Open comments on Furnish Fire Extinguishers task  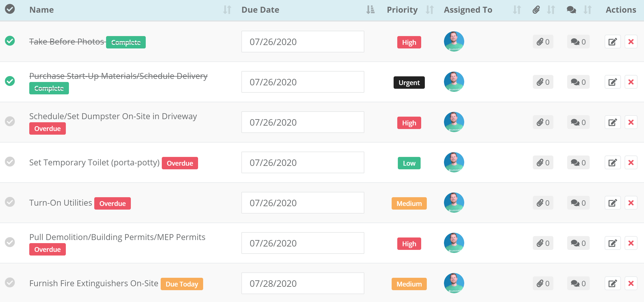[x=578, y=283]
